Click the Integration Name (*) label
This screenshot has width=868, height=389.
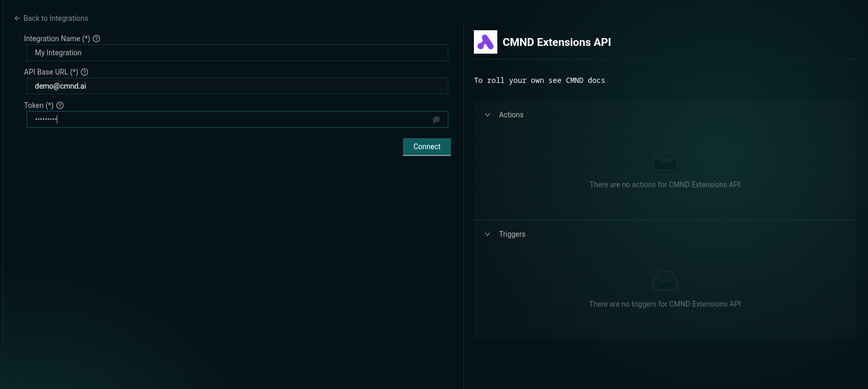57,39
